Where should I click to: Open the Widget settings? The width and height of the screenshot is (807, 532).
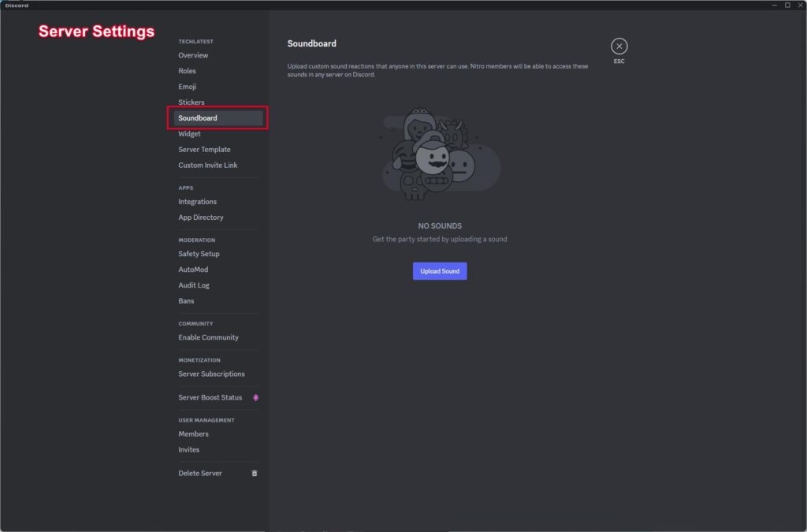point(189,134)
